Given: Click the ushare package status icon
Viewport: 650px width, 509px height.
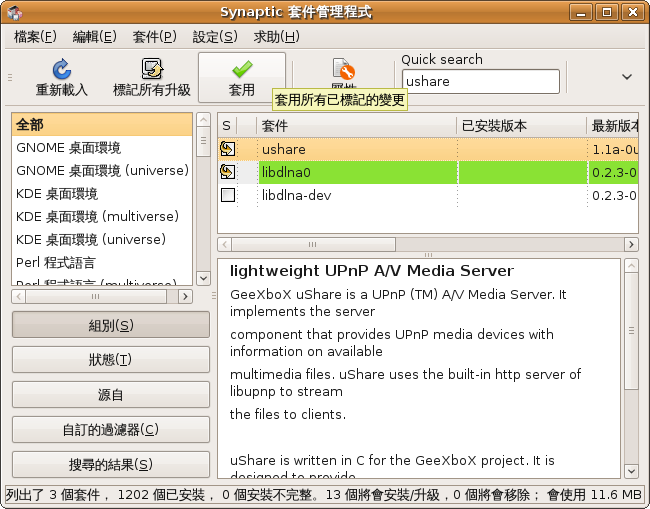Looking at the screenshot, I should [228, 149].
